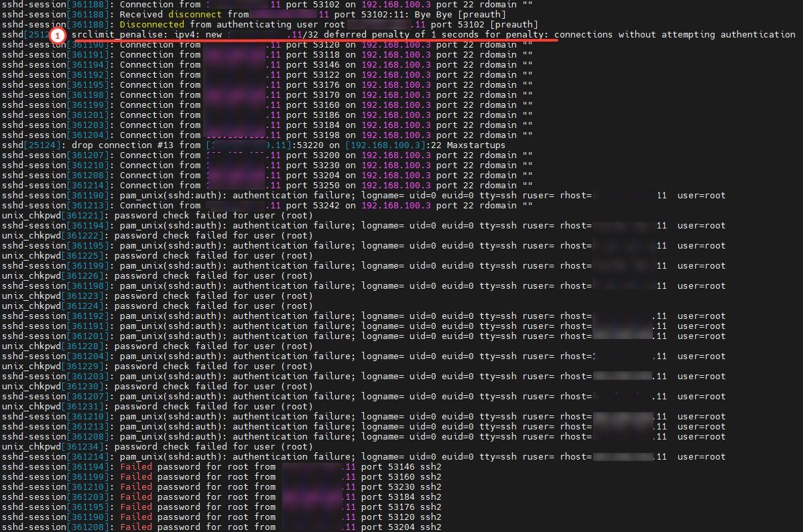This screenshot has width=803, height=532.
Task: Select 'port 53242' in Connection line
Action: [312, 205]
